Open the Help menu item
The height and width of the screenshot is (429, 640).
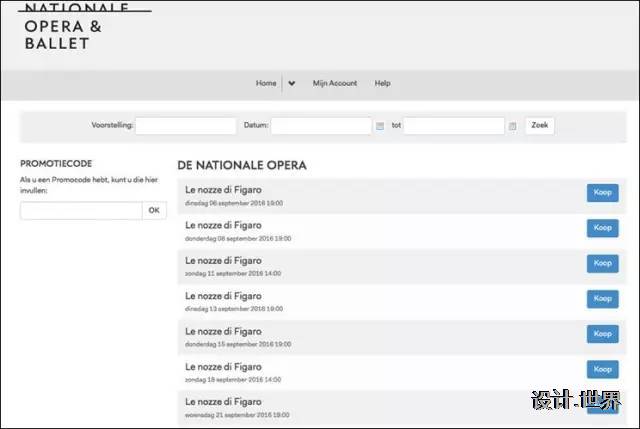(x=382, y=83)
